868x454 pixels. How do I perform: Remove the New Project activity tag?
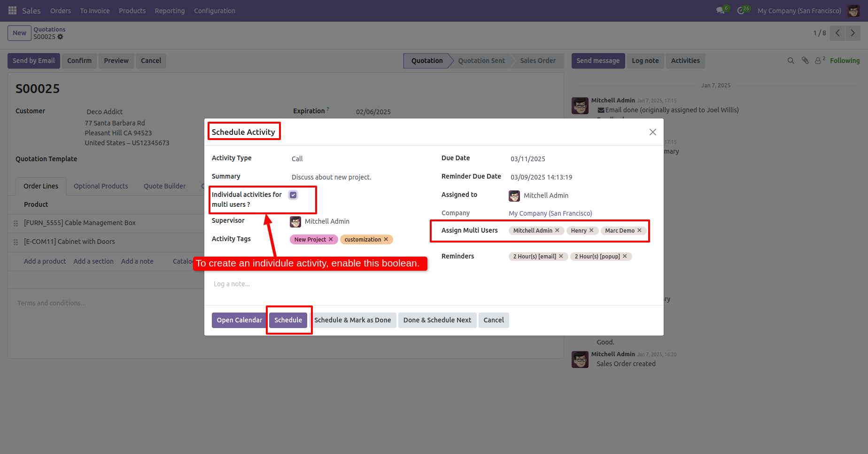coord(331,239)
